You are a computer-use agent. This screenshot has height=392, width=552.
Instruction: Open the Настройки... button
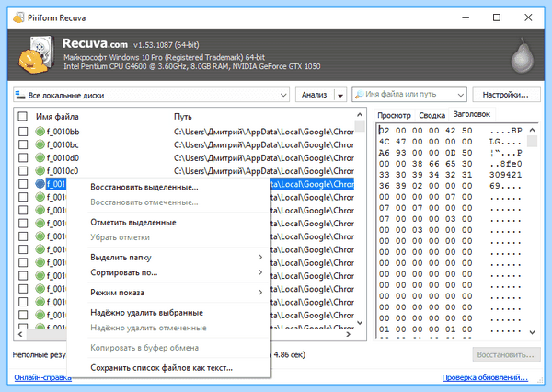click(505, 95)
